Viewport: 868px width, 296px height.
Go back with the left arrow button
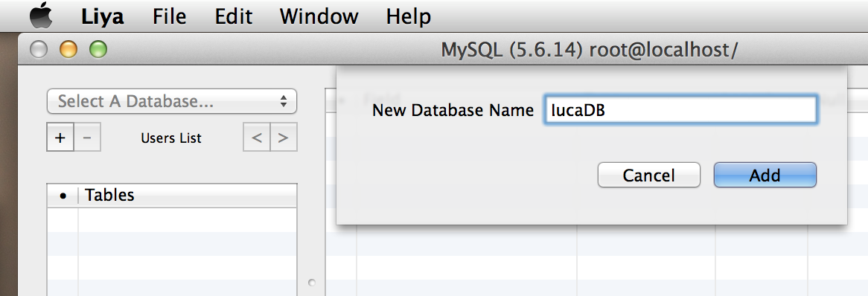[257, 137]
